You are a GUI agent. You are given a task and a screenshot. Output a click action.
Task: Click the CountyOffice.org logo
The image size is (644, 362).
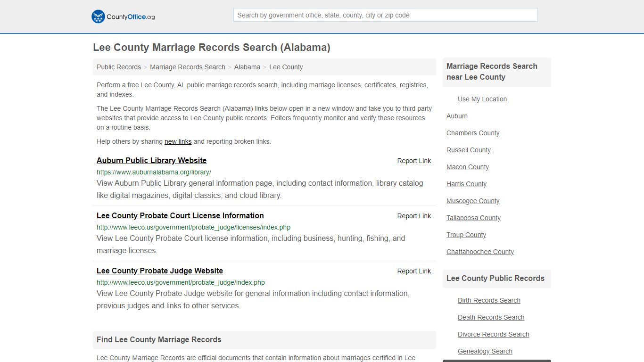pyautogui.click(x=123, y=16)
